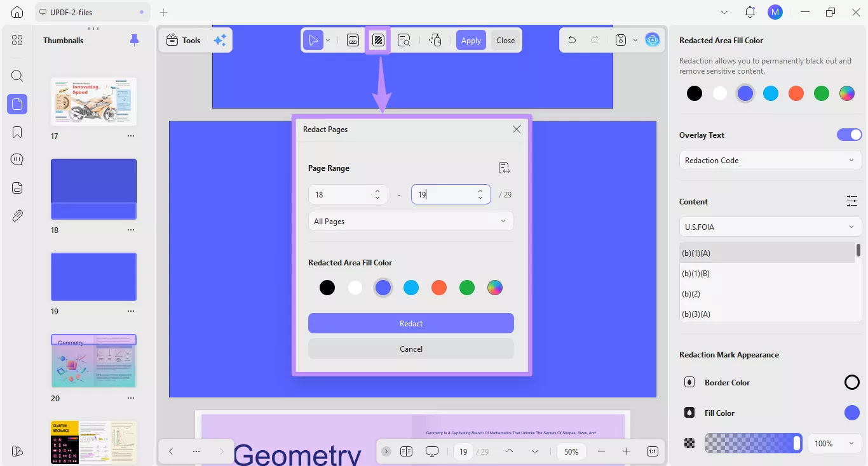Start presentation mode from bottom bar
This screenshot has height=466, width=868.
[x=432, y=451]
